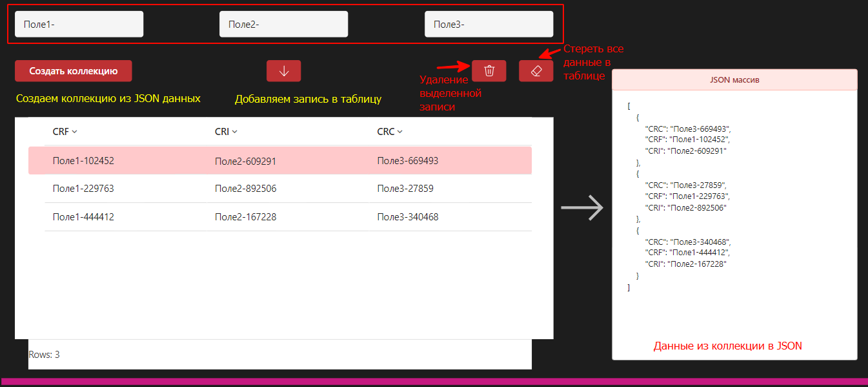Screen dimensions: 868x387
Task: Select the row with Поле1-444412
Action: tap(83, 217)
